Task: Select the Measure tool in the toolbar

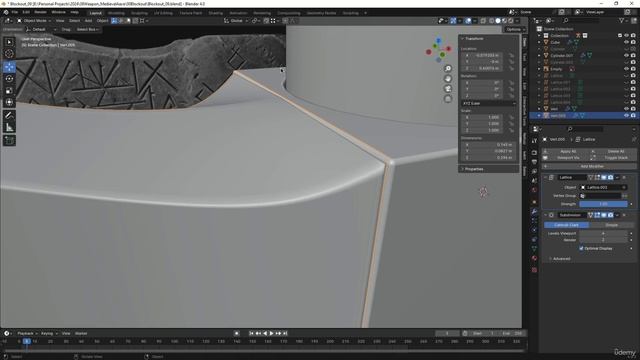Action: point(9,127)
